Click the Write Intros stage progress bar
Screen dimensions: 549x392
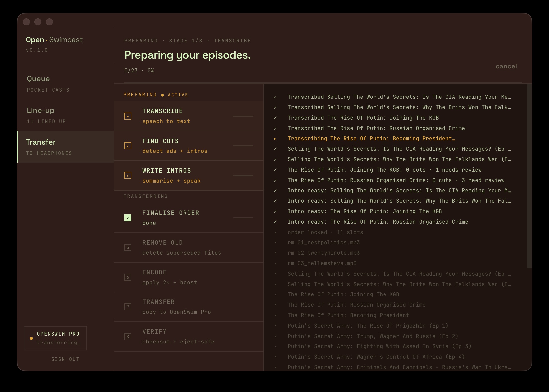[243, 175]
